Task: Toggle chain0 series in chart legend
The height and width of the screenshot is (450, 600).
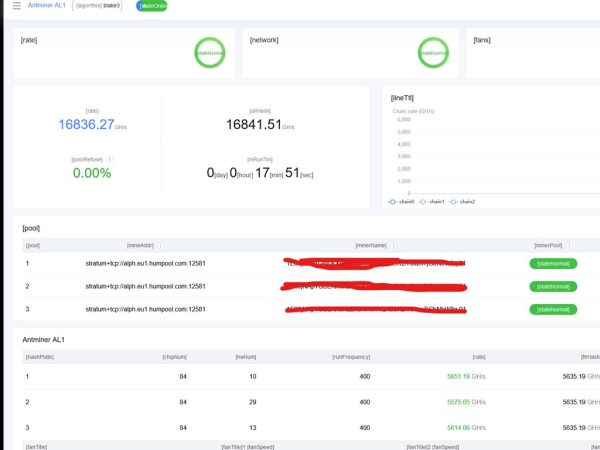Action: pos(401,202)
